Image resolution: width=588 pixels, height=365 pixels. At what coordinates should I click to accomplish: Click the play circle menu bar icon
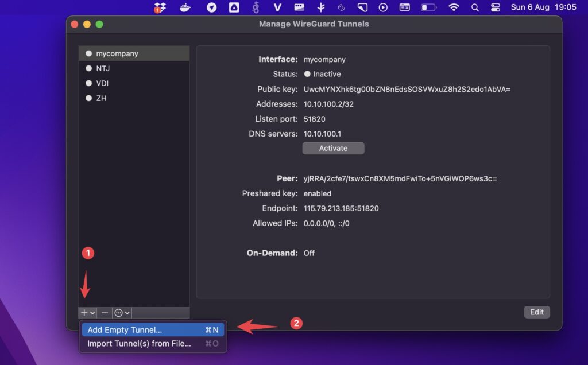(x=383, y=7)
